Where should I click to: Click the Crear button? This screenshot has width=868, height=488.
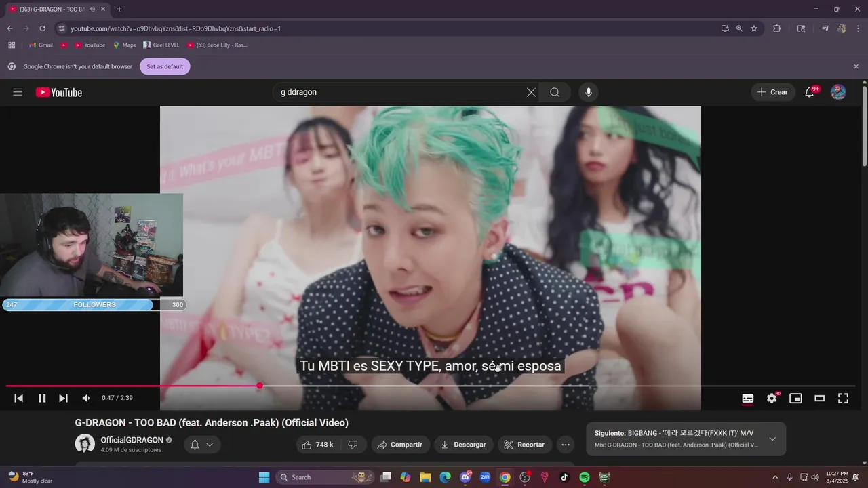point(773,92)
